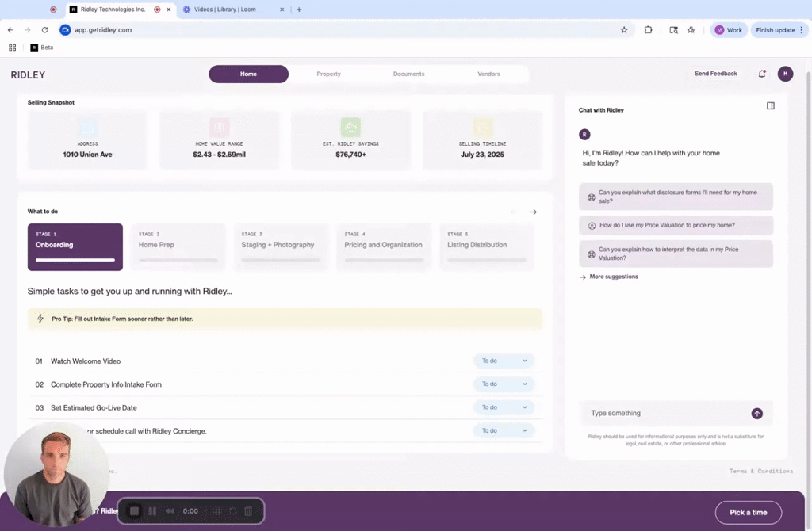Viewport: 812px width, 531px height.
Task: Open Complete Property Info Intake Form task
Action: [106, 384]
